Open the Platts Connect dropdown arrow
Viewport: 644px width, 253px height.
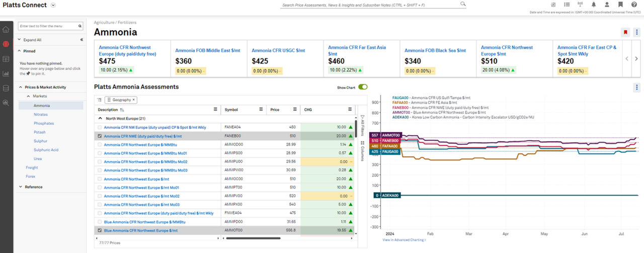click(53, 5)
